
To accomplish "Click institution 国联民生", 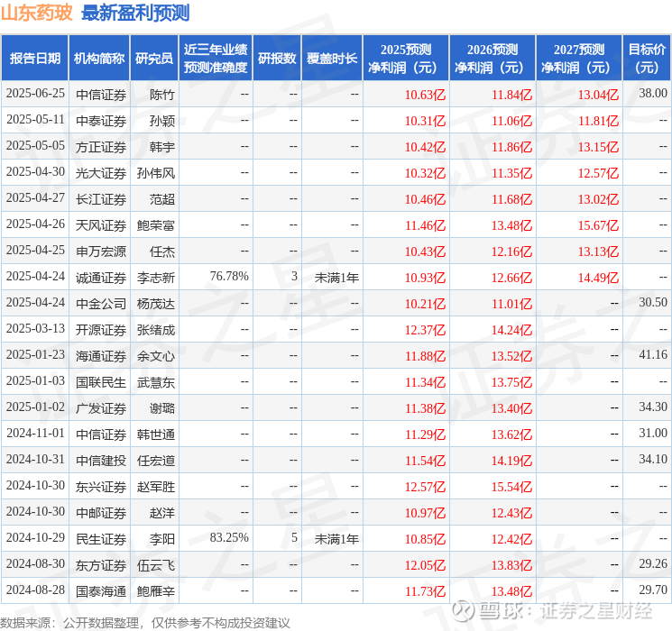I will click(x=101, y=382).
